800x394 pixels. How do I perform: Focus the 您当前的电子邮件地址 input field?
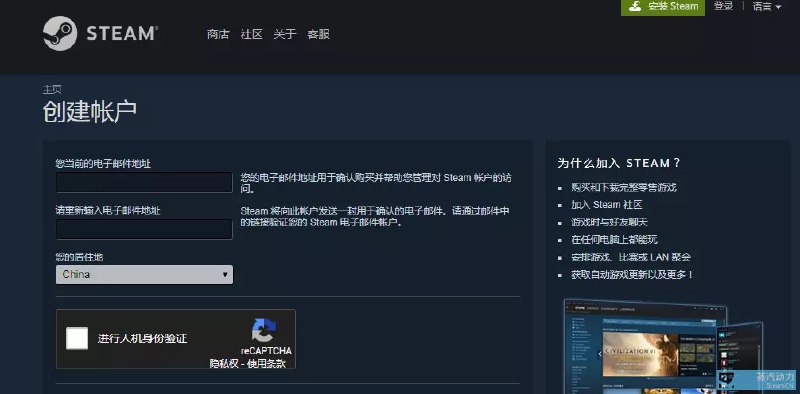(144, 182)
